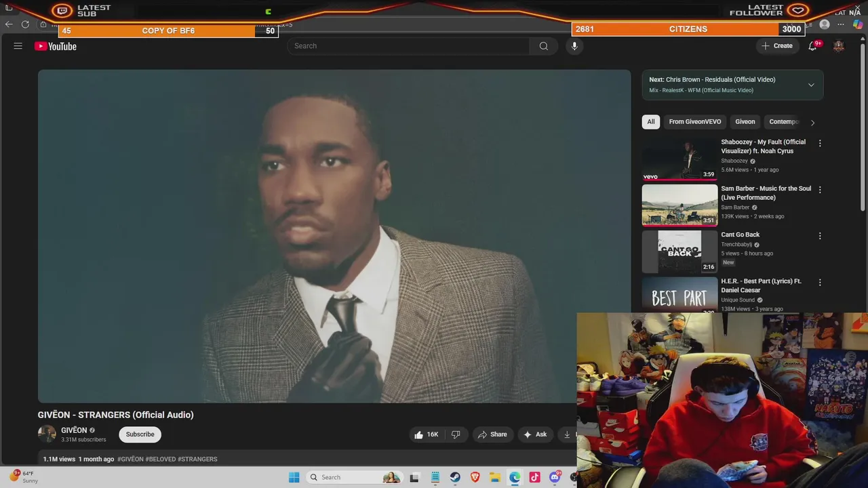Viewport: 868px width, 488px height.
Task: Open Steam from the taskbar
Action: pyautogui.click(x=455, y=477)
